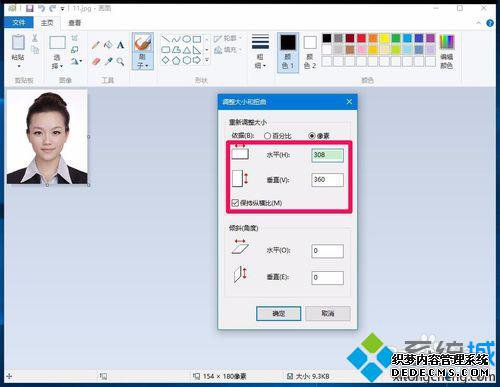This screenshot has width=500, height=387.
Task: Save the image with the floppy disk icon
Action: coord(29,8)
